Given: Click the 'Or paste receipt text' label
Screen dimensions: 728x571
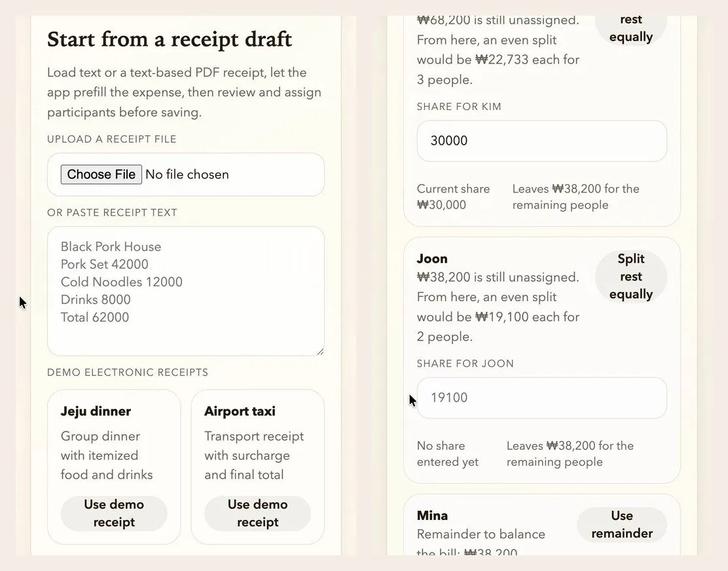Looking at the screenshot, I should (112, 213).
